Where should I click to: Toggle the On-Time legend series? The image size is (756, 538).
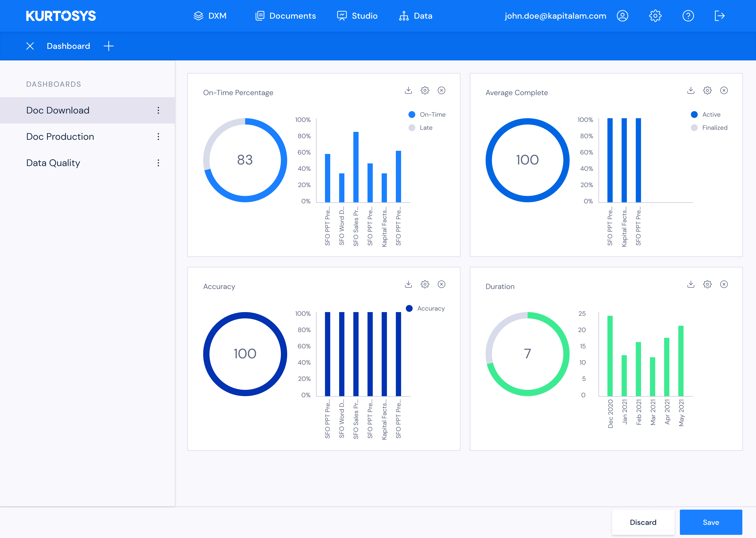[x=427, y=115]
